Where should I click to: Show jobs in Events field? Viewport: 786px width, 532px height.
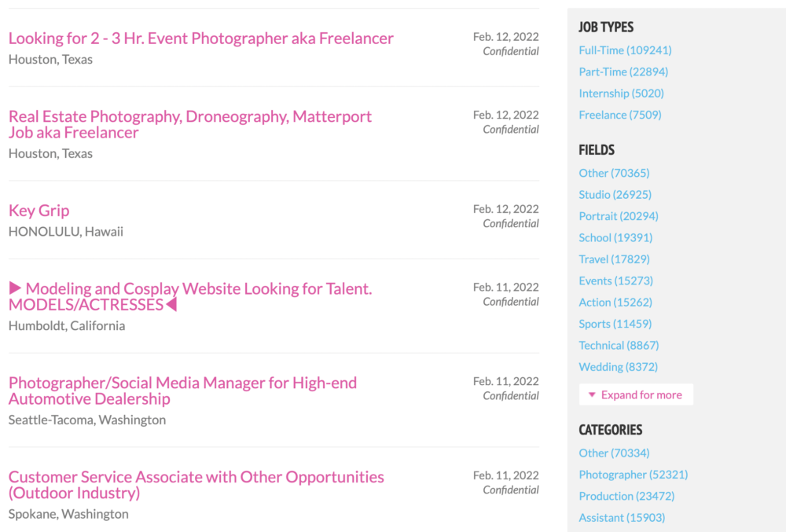click(615, 281)
